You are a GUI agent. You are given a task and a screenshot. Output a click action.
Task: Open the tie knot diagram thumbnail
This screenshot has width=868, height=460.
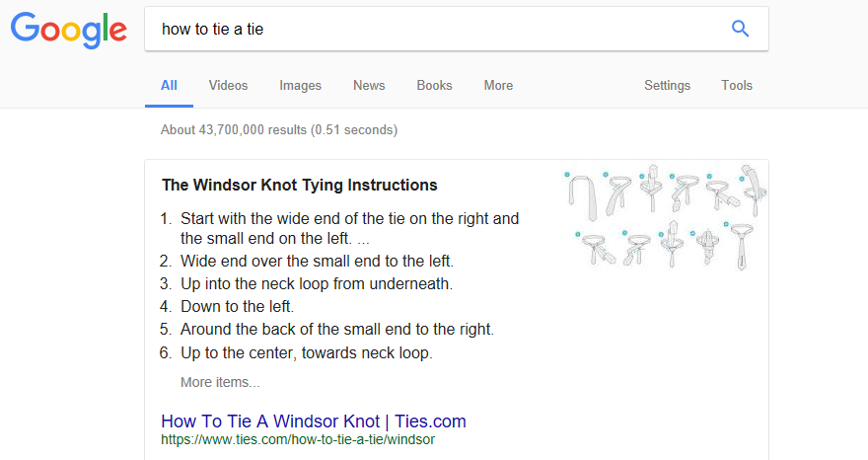(667, 216)
